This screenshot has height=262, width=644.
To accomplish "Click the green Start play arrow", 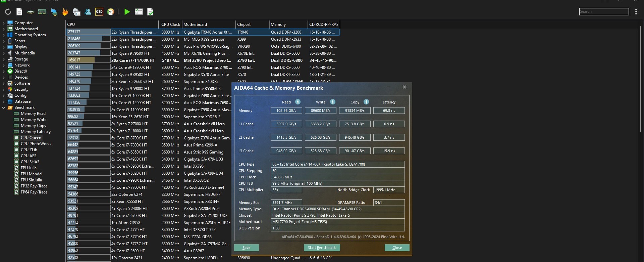I will click(x=127, y=12).
